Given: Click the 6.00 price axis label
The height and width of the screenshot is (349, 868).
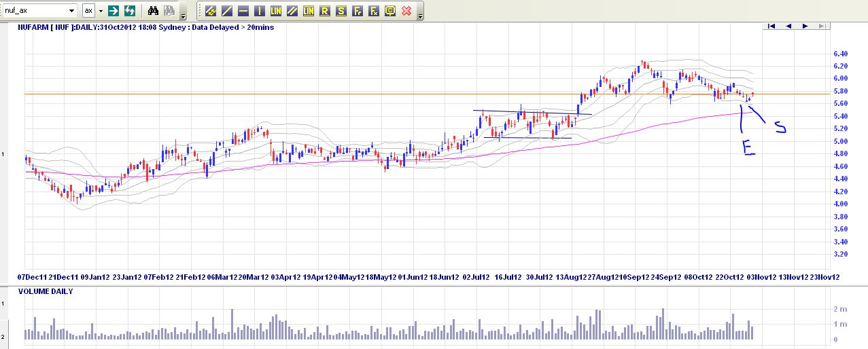Looking at the screenshot, I should (840, 79).
